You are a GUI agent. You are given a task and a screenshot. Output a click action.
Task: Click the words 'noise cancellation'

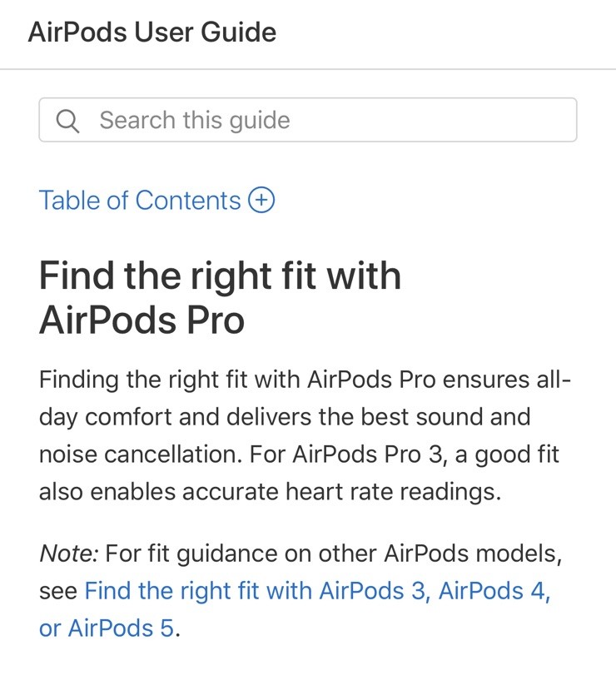[x=140, y=454]
